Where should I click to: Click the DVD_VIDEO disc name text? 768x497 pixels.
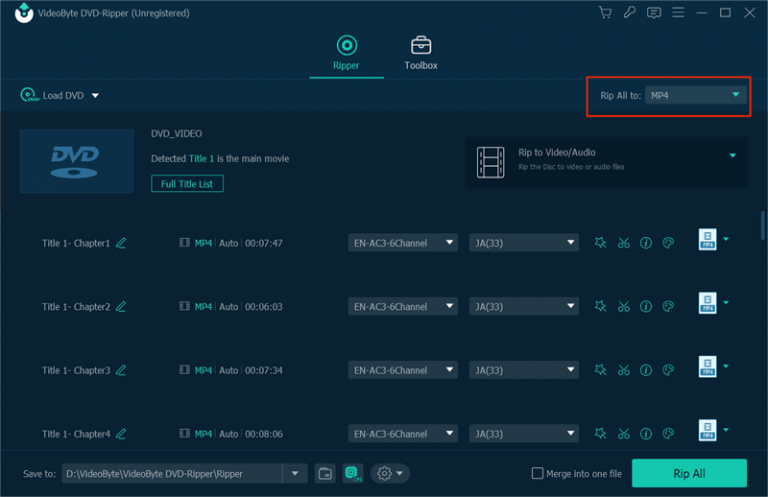coord(176,134)
